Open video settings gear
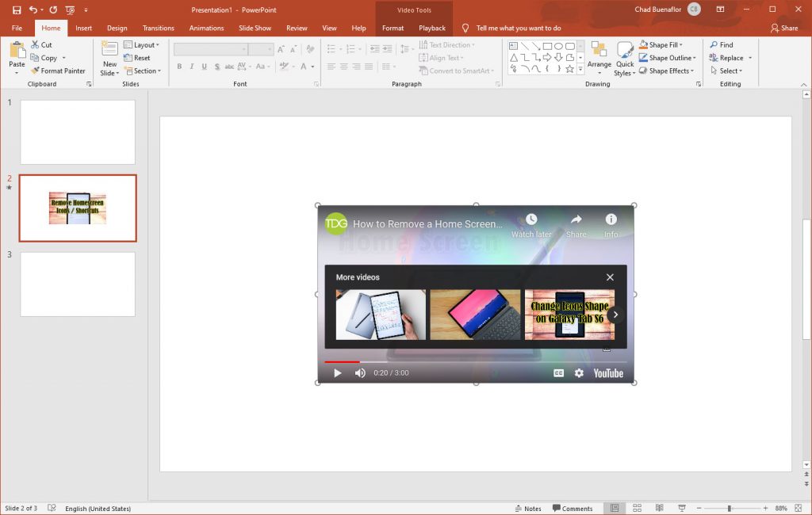The width and height of the screenshot is (812, 515). coord(579,372)
